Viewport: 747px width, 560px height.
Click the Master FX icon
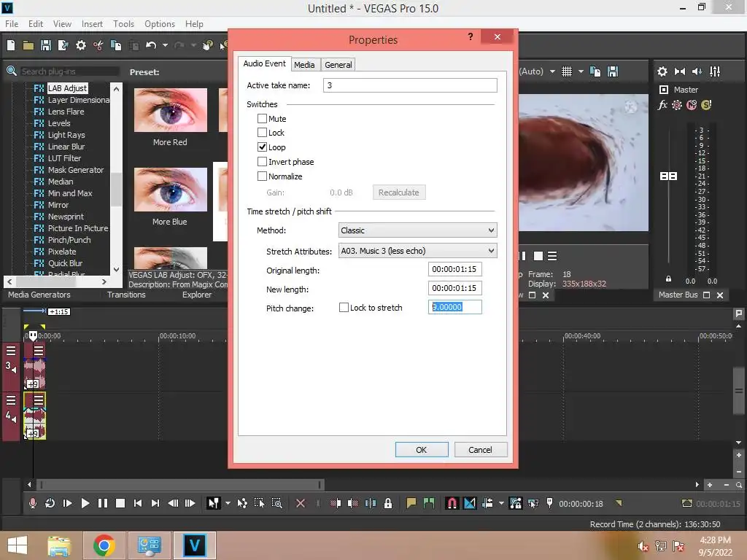[x=662, y=105]
